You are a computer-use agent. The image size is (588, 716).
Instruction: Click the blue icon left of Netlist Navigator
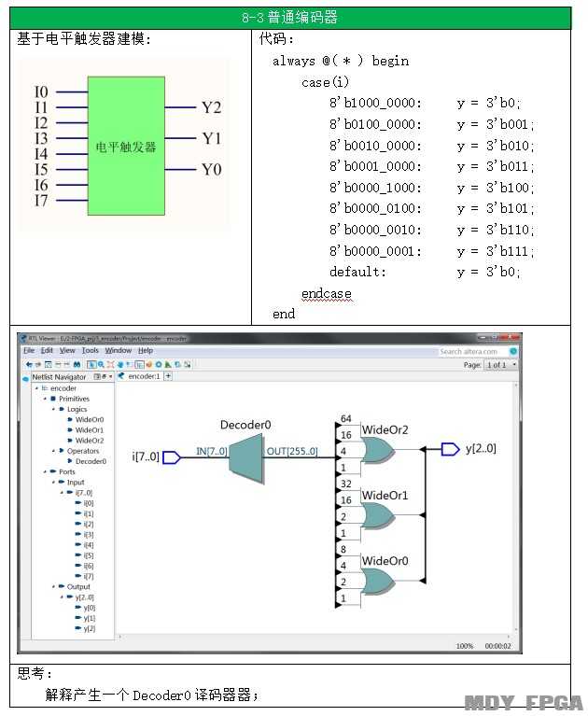[x=25, y=379]
